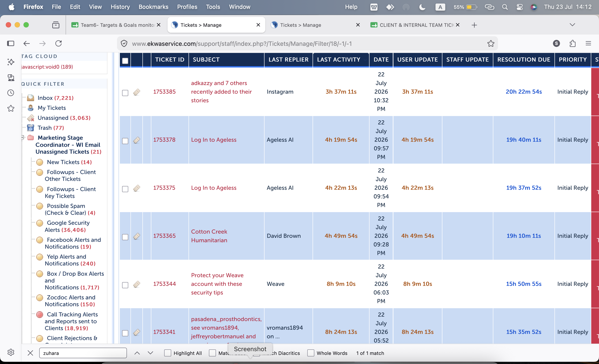The image size is (599, 364).
Task: Open My Tickets filter
Action: click(52, 108)
